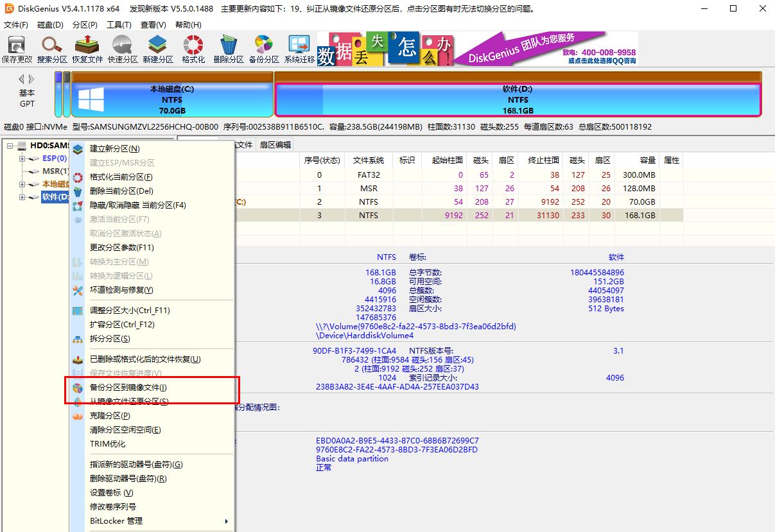Open the 备份分区 (Backup Partition) toolbar tool
The image size is (775, 532).
[264, 49]
